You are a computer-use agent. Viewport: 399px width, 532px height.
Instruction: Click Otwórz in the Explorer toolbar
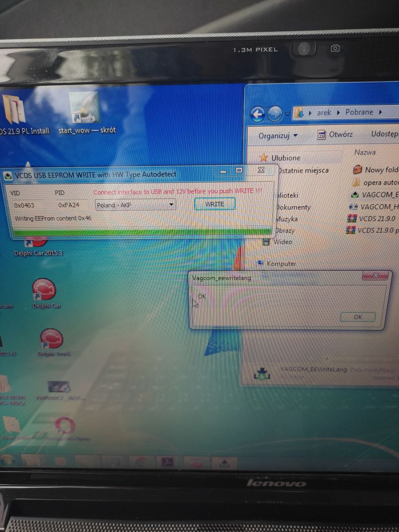click(335, 135)
